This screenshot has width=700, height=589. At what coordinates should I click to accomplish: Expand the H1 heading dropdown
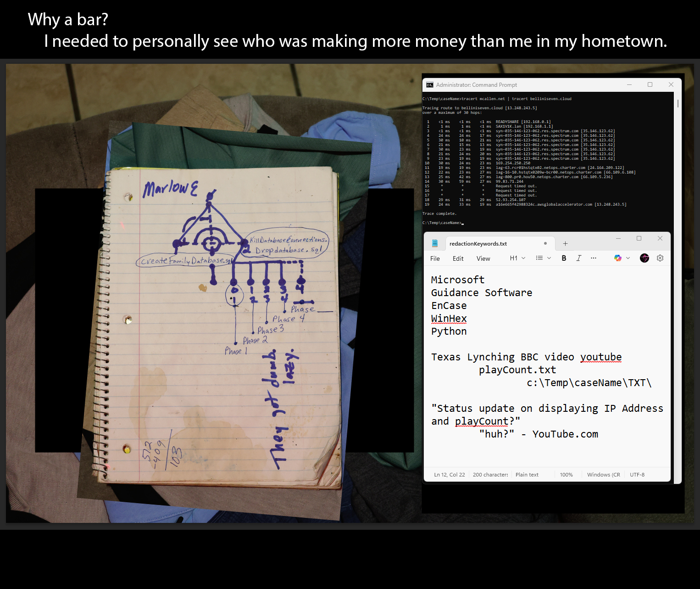[x=523, y=258]
